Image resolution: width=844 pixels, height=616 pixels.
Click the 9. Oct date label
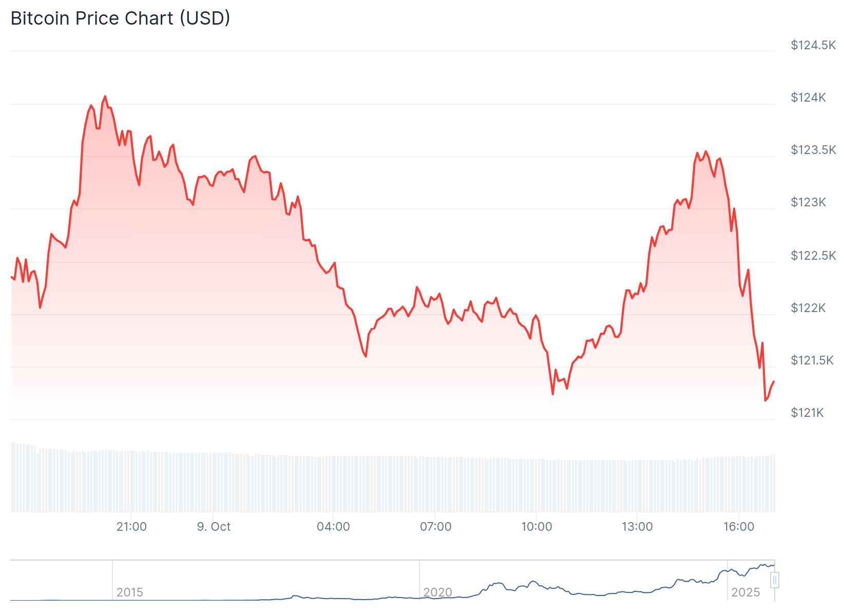[214, 527]
